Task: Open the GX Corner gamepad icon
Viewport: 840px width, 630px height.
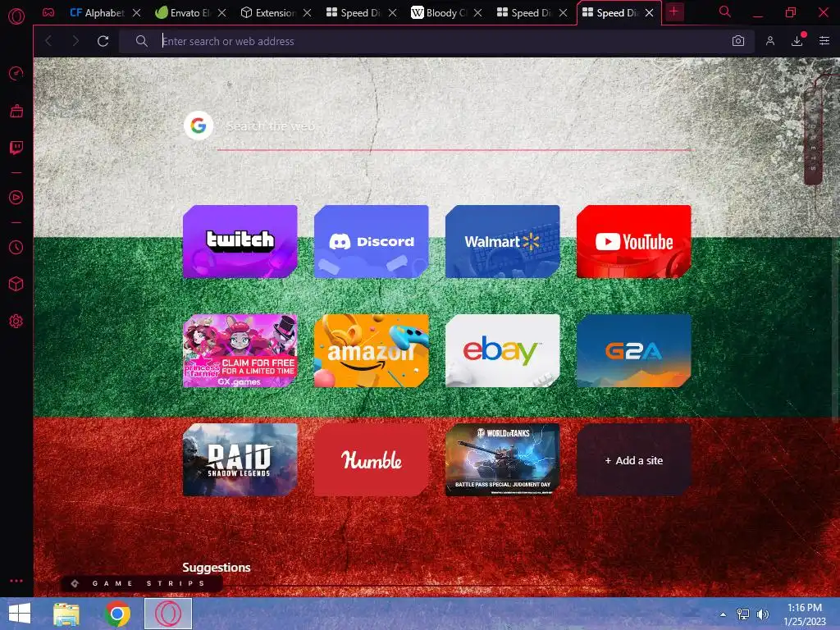Action: [x=48, y=12]
